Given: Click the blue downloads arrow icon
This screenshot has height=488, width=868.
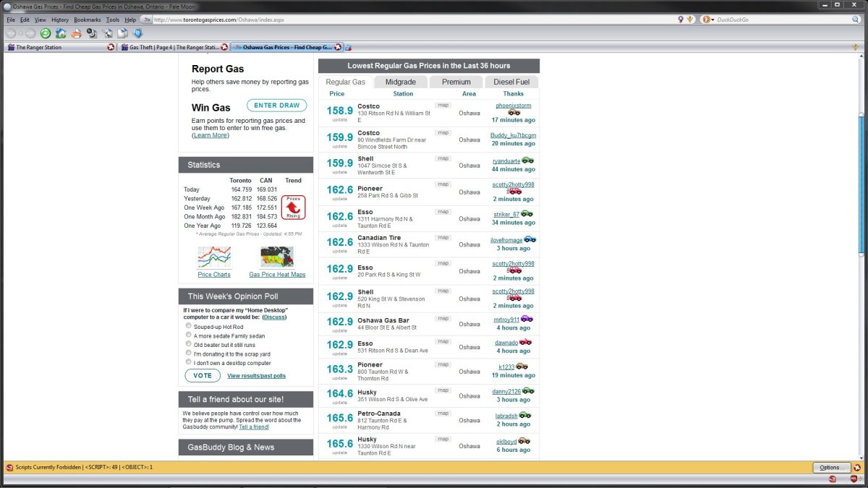Looking at the screenshot, I should pyautogui.click(x=137, y=33).
